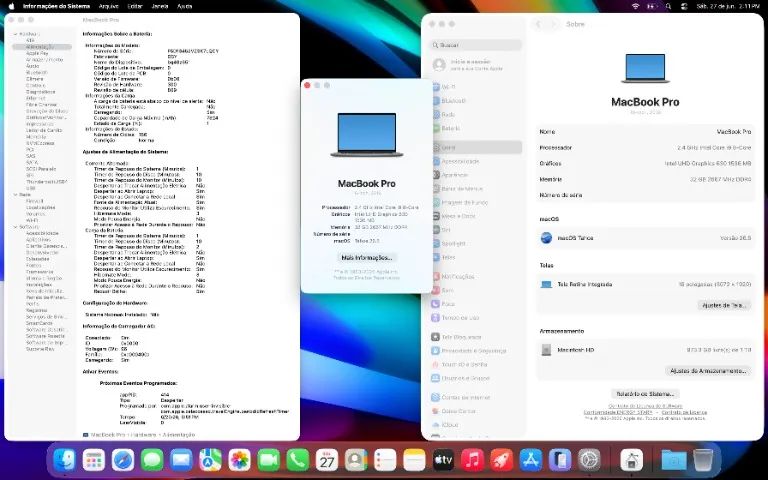Select ATA under Hardware
Screen dimensions: 768x480
pyautogui.click(x=30, y=40)
